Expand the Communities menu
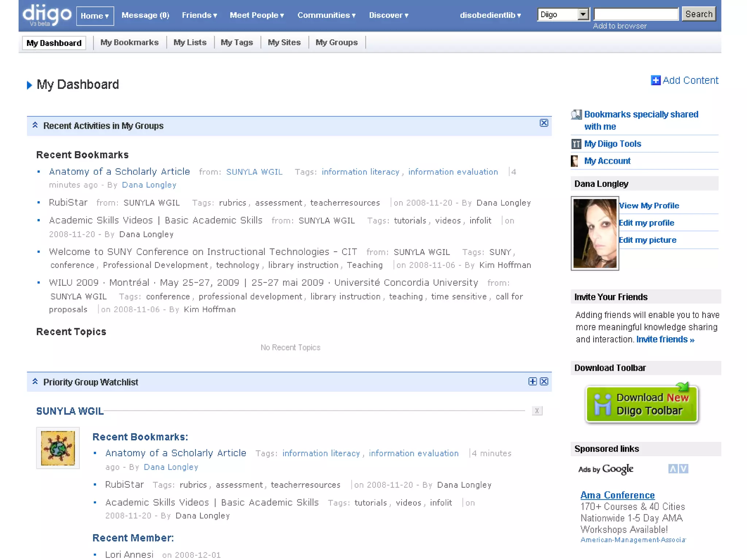 pos(326,15)
